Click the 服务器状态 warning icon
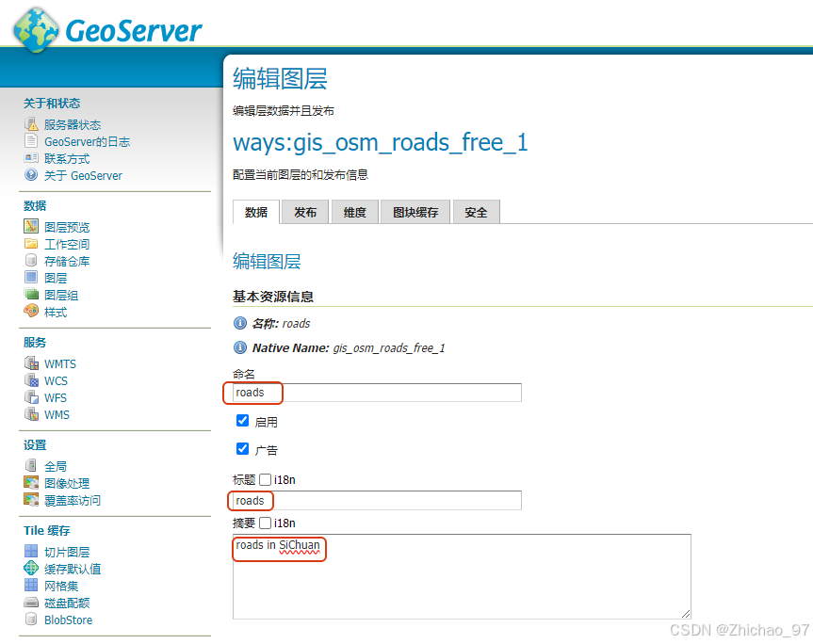The image size is (813, 644). [31, 124]
